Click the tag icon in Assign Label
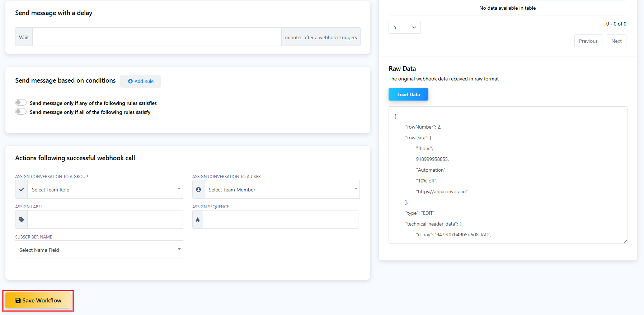The height and width of the screenshot is (315, 644). point(22,220)
